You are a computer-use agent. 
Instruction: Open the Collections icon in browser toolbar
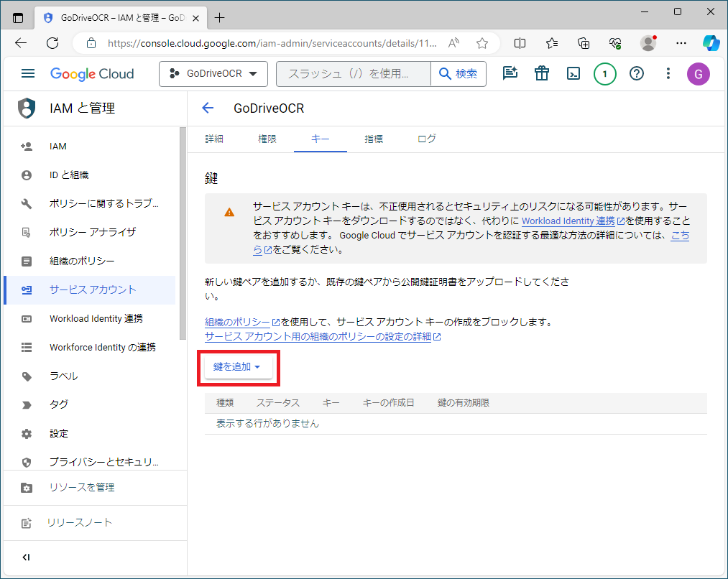pos(584,44)
